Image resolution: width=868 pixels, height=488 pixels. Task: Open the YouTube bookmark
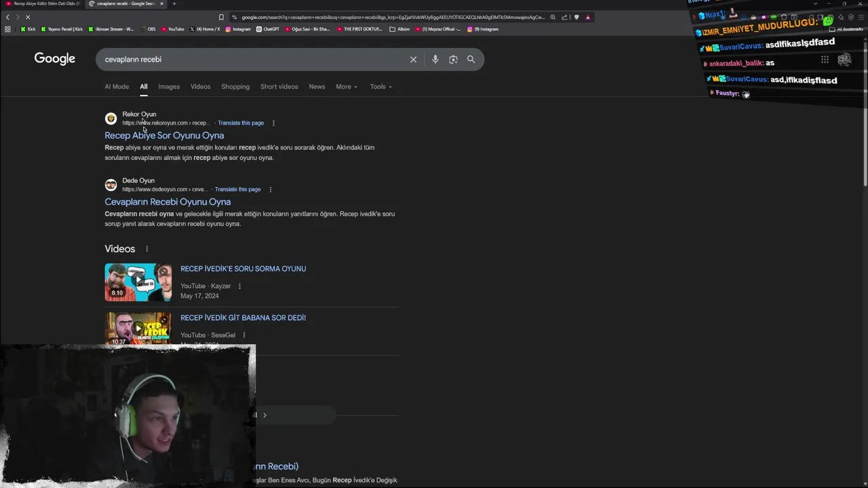click(172, 29)
